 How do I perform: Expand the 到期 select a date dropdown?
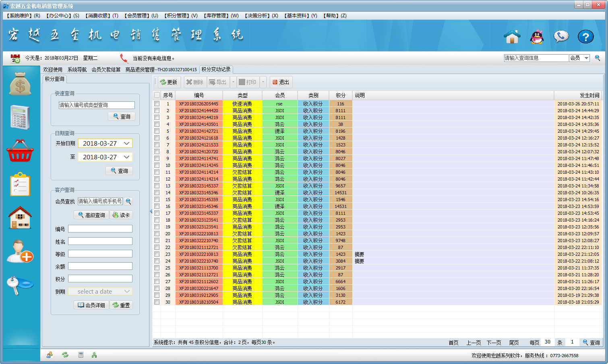pyautogui.click(x=127, y=292)
